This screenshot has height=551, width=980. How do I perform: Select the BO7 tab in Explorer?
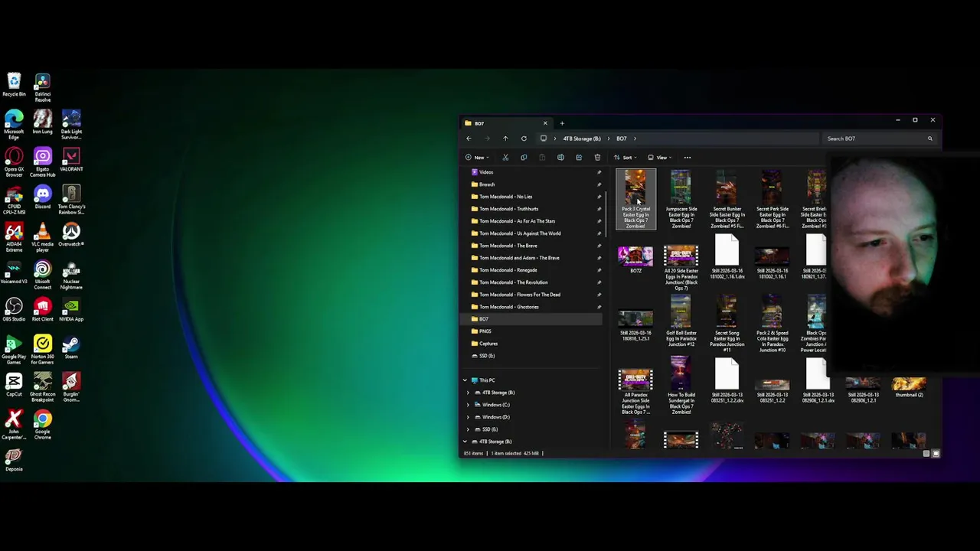point(505,123)
